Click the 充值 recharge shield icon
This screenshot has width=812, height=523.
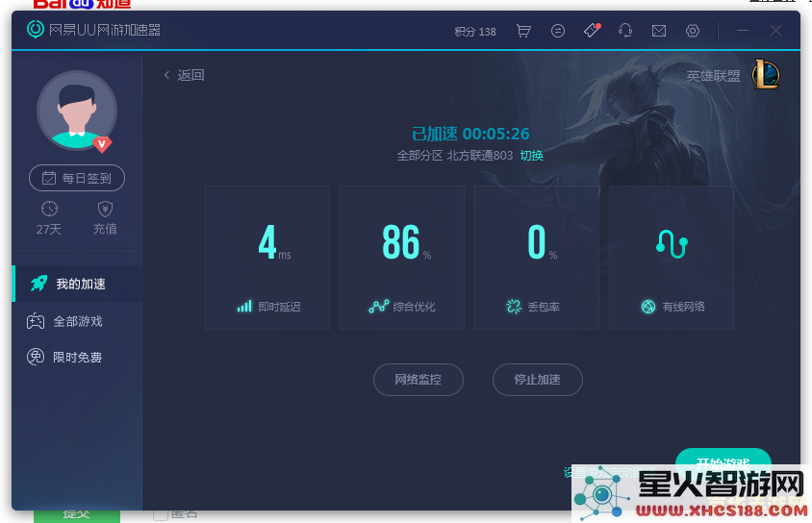(x=105, y=209)
